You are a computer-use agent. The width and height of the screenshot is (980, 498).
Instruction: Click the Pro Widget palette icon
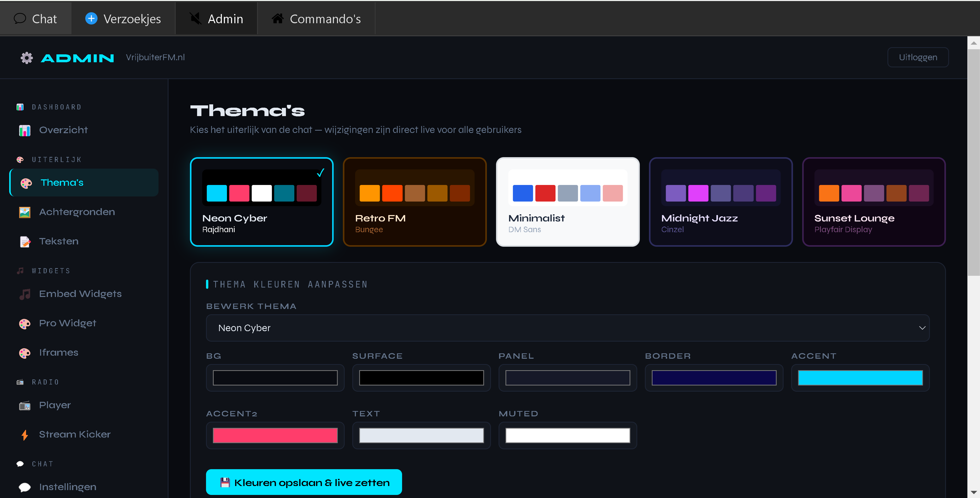[x=25, y=323]
